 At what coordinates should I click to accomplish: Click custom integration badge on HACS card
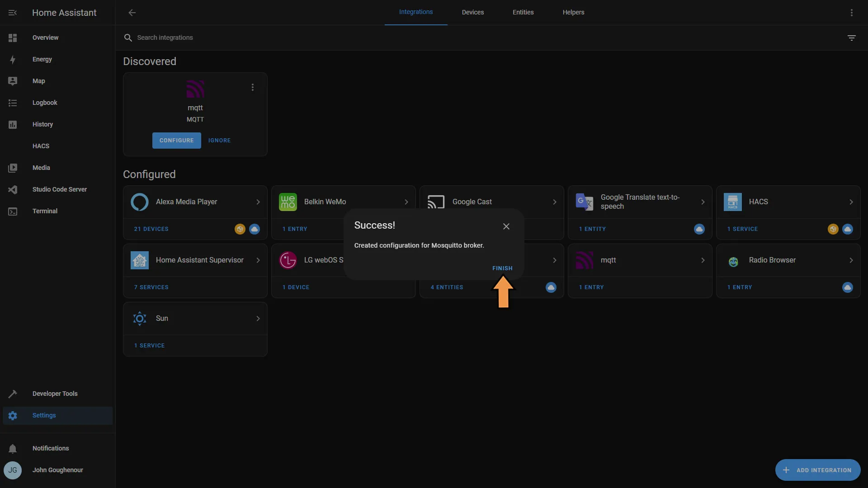click(833, 229)
